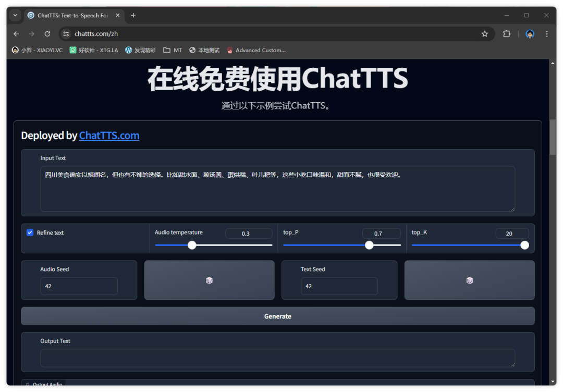View site information icon in address bar
The image size is (563, 392).
click(x=66, y=34)
